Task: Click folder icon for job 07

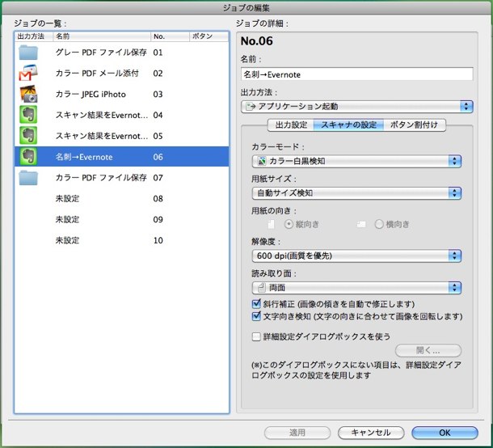Action: point(28,178)
